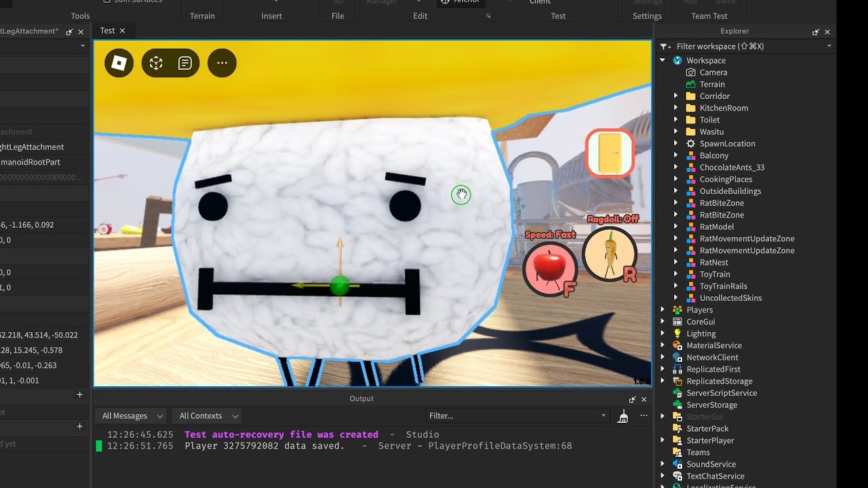
Task: Open the Explorer filter options arrow
Action: click(829, 46)
